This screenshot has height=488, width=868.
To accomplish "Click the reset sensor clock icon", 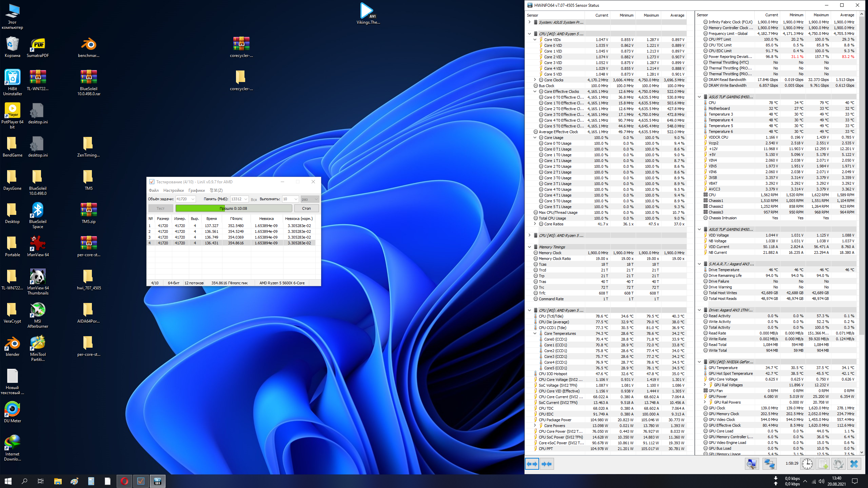I will [807, 464].
